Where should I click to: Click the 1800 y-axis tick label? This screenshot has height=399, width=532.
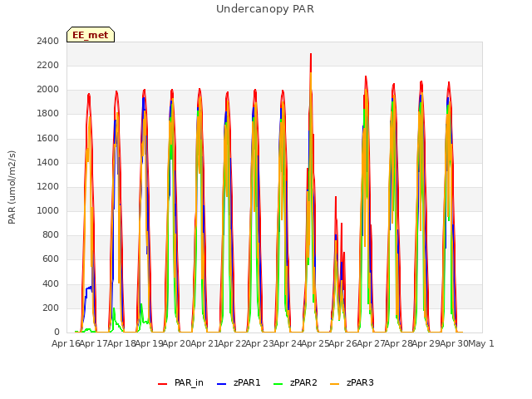pyautogui.click(x=48, y=114)
